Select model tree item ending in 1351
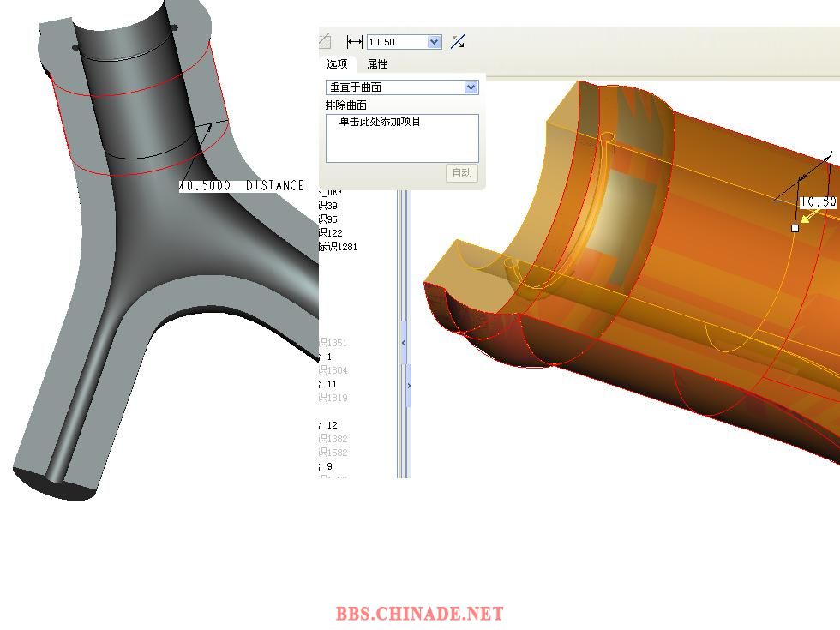Image resolution: width=840 pixels, height=630 pixels. [x=333, y=343]
